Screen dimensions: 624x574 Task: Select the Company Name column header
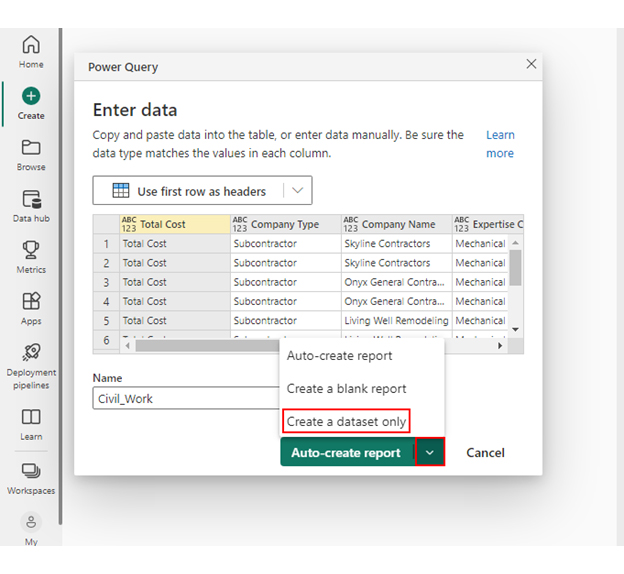[x=397, y=224]
